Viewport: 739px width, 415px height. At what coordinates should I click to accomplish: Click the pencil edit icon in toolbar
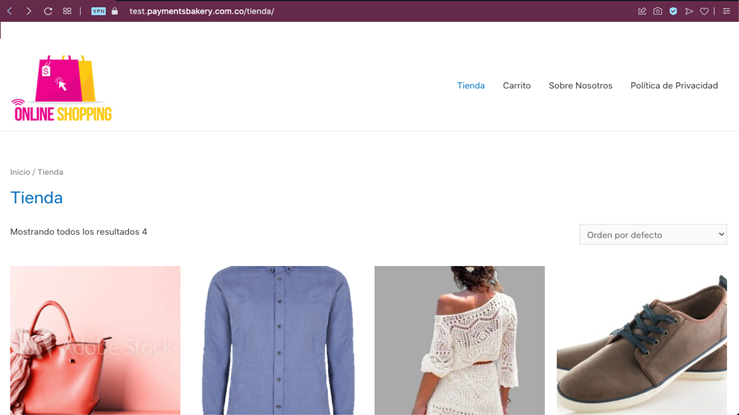click(x=642, y=11)
